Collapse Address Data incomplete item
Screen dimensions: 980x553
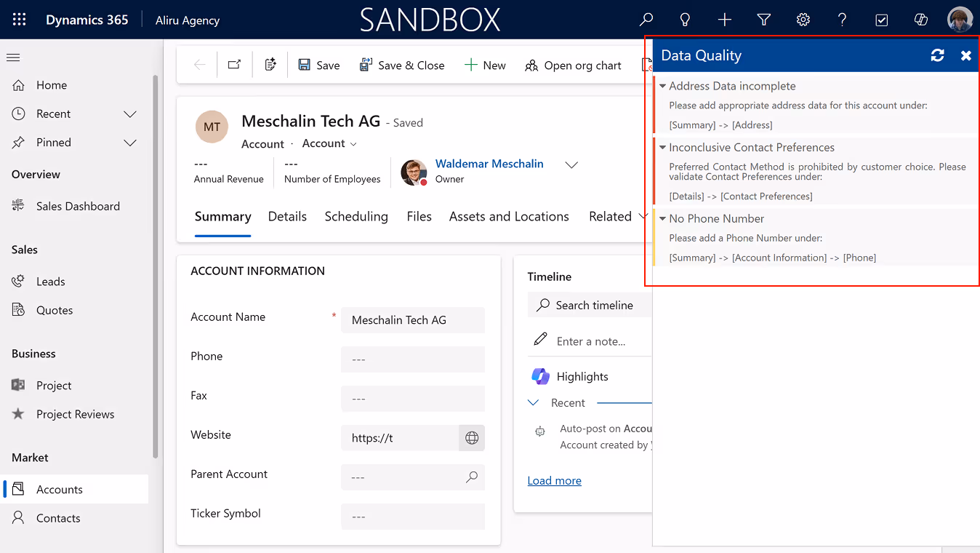coord(663,86)
